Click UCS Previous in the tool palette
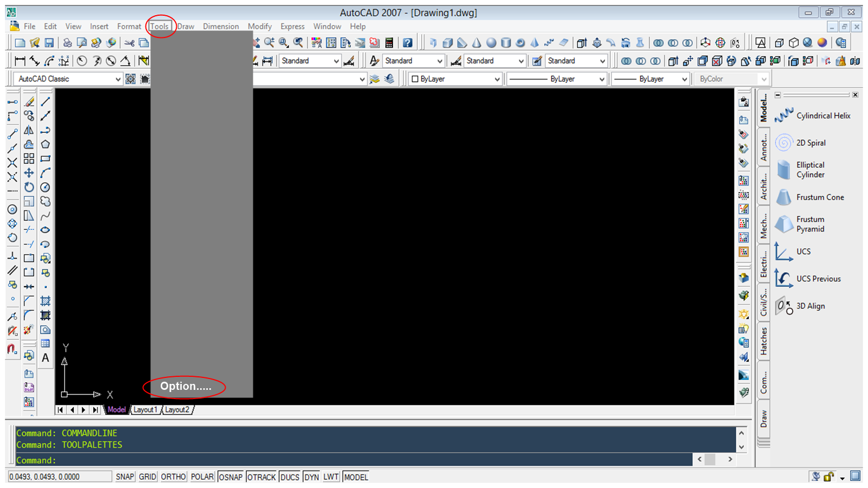The width and height of the screenshot is (868, 488). click(x=808, y=279)
